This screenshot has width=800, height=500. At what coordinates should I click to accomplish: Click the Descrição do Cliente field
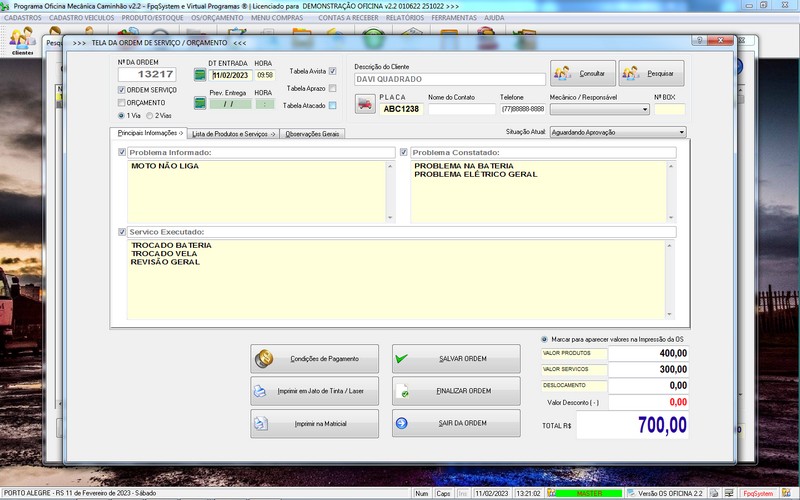[x=449, y=79]
